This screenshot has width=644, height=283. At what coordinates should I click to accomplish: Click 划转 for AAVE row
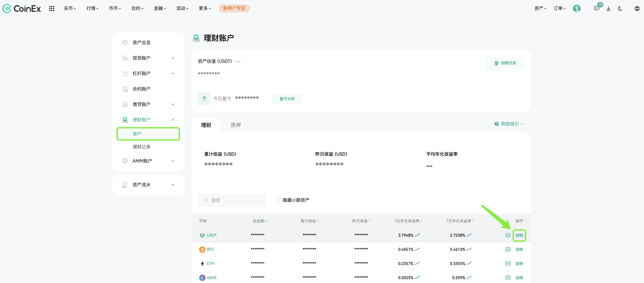[x=519, y=278]
